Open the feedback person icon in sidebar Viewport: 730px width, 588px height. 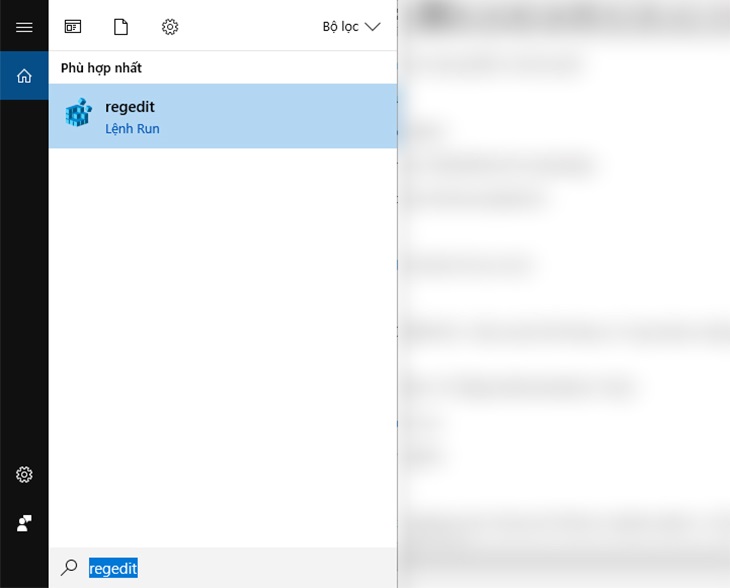point(24,523)
